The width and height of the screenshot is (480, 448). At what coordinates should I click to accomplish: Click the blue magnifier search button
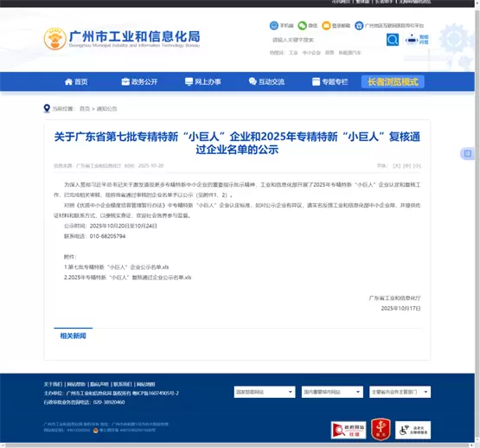393,40
